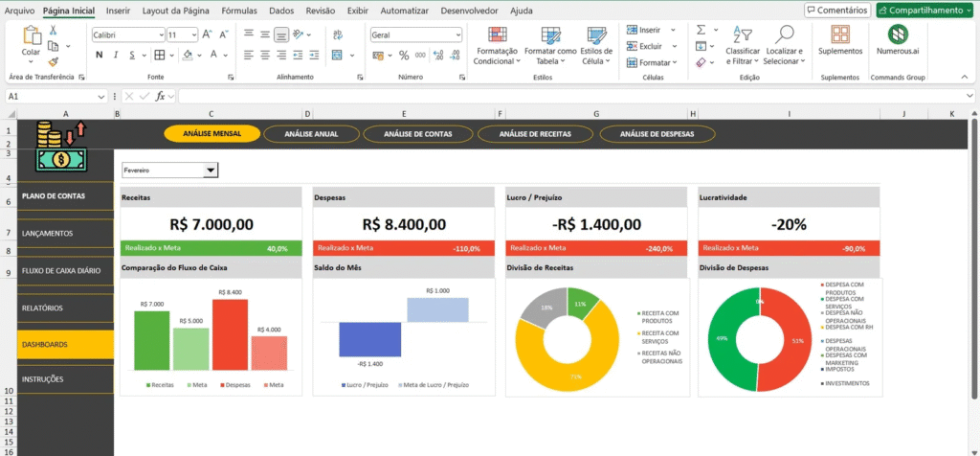Open the Fevereiro month dropdown
The width and height of the screenshot is (980, 456).
(x=211, y=171)
